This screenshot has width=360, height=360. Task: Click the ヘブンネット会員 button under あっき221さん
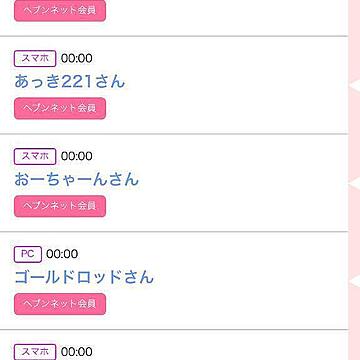point(60,108)
